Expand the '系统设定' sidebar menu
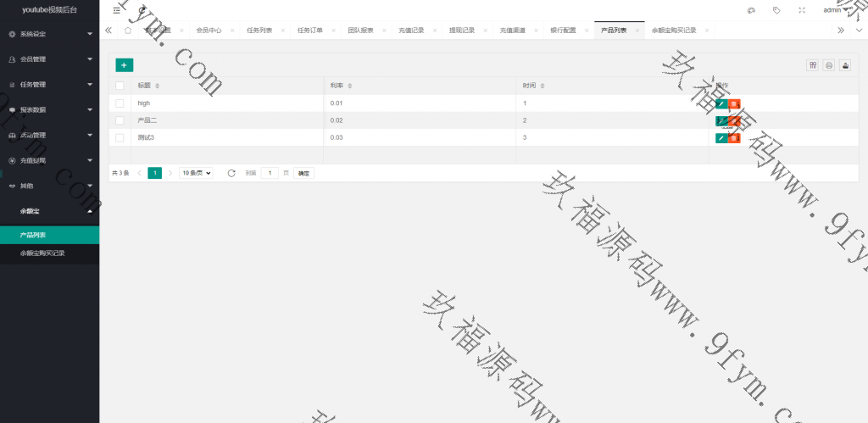Viewport: 868px width, 423px height. pos(49,34)
